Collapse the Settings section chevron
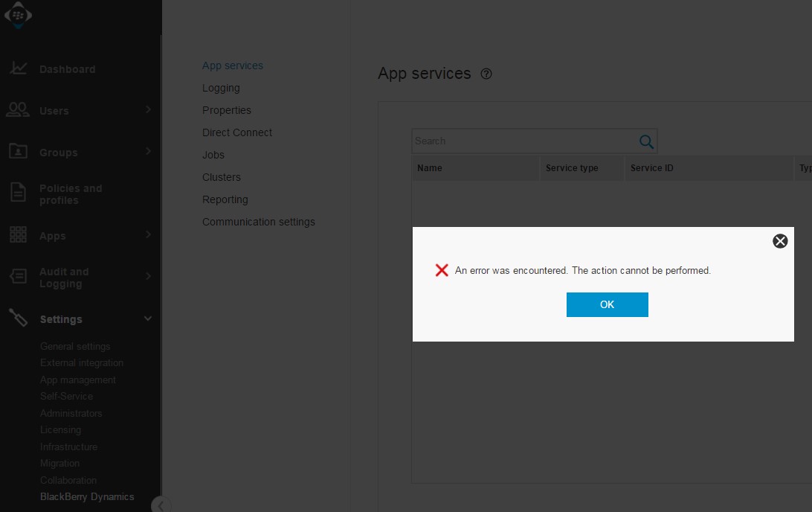The width and height of the screenshot is (812, 512). tap(148, 319)
